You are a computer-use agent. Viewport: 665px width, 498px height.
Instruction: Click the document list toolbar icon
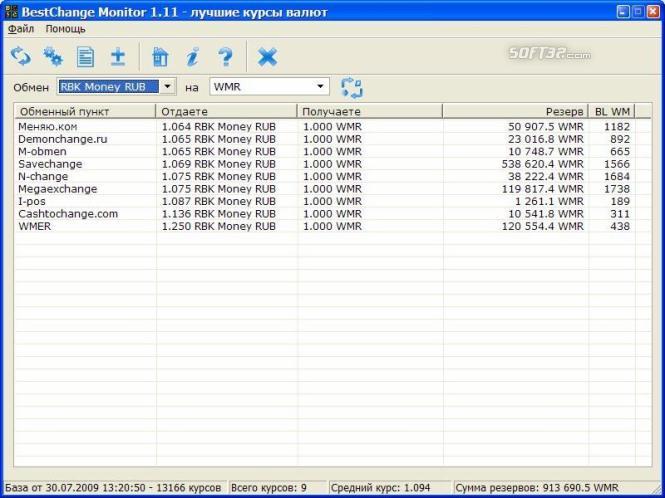(86, 57)
